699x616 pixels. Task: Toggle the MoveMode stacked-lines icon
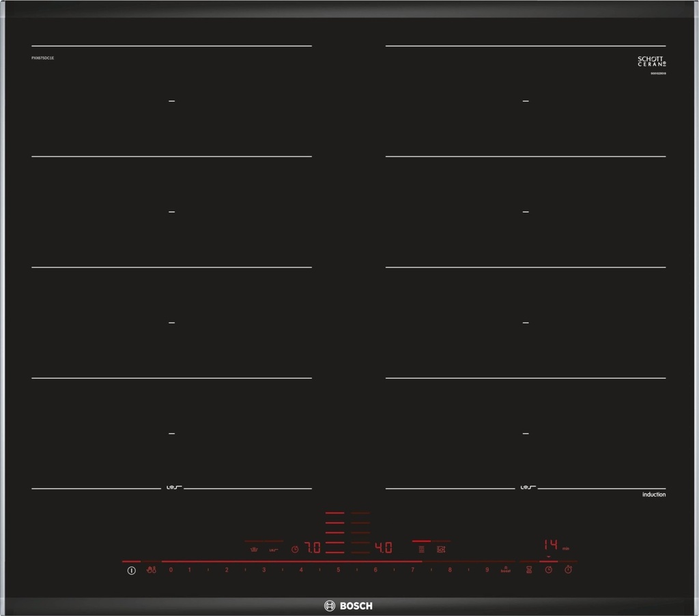click(421, 548)
